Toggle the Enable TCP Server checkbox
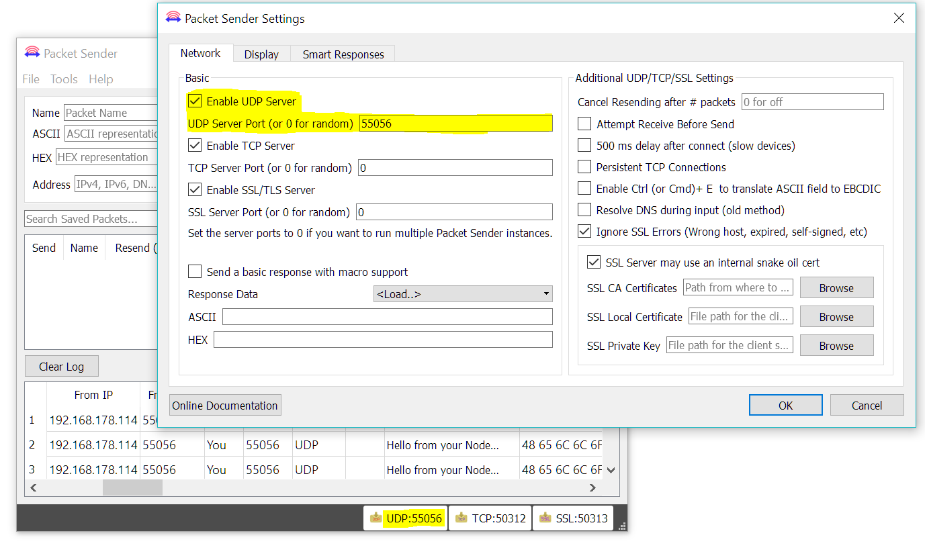 (195, 146)
